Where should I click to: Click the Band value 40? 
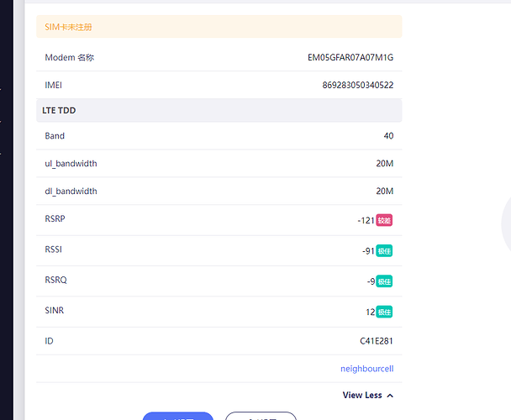(388, 136)
